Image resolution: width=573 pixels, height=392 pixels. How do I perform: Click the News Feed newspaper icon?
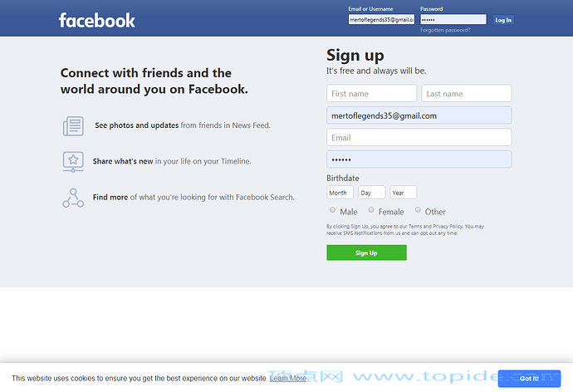pyautogui.click(x=73, y=126)
